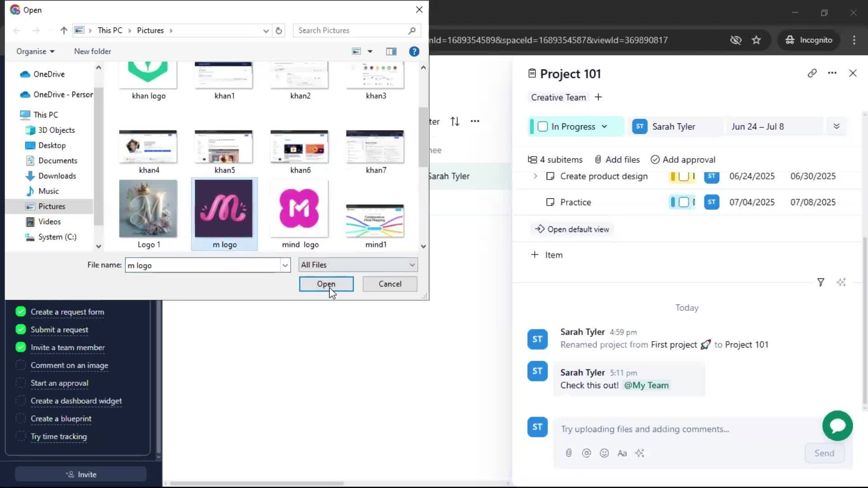
Task: Expand more fields with double chevron
Action: (x=836, y=127)
